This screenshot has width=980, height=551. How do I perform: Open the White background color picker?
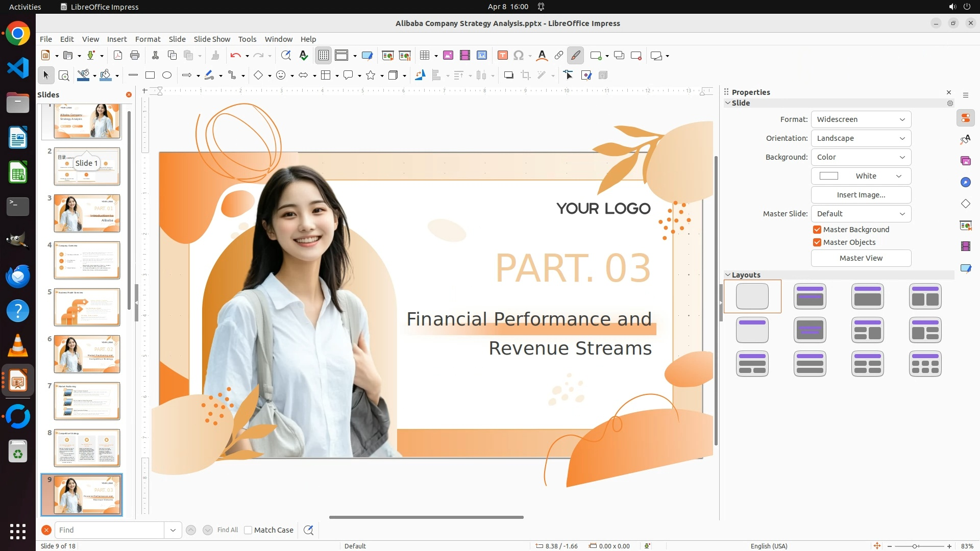tap(861, 176)
